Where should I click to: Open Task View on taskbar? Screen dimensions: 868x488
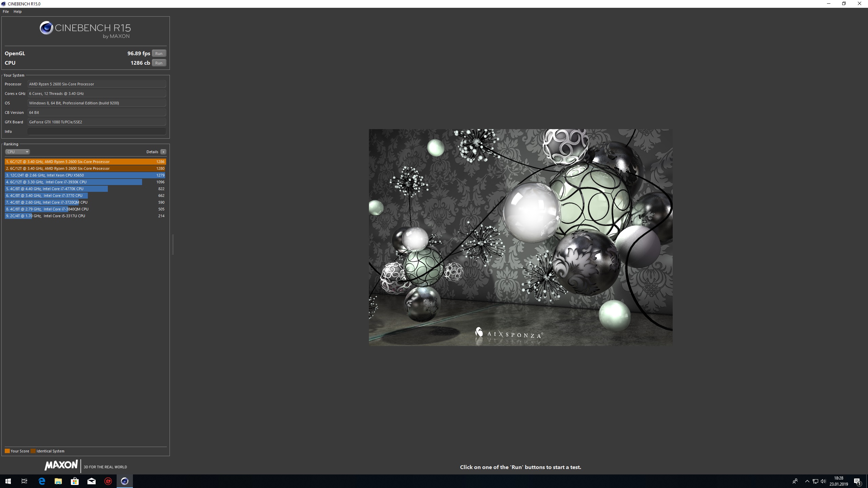(x=24, y=481)
